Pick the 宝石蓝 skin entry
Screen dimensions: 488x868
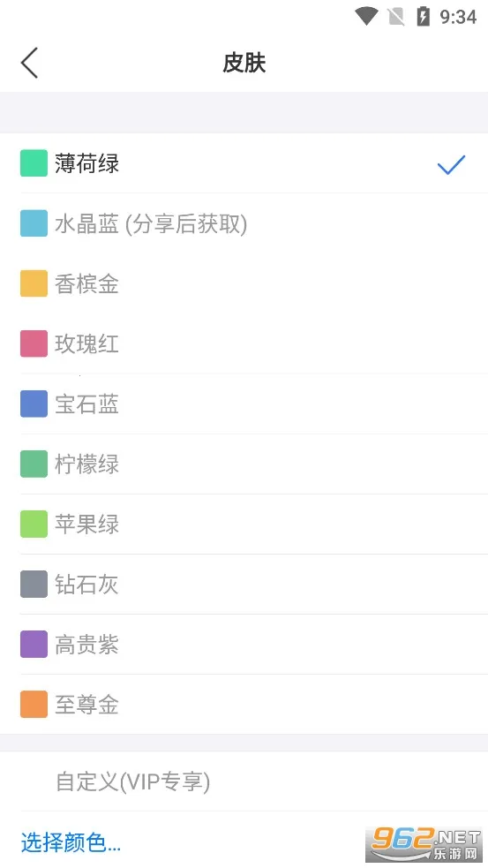pos(244,404)
